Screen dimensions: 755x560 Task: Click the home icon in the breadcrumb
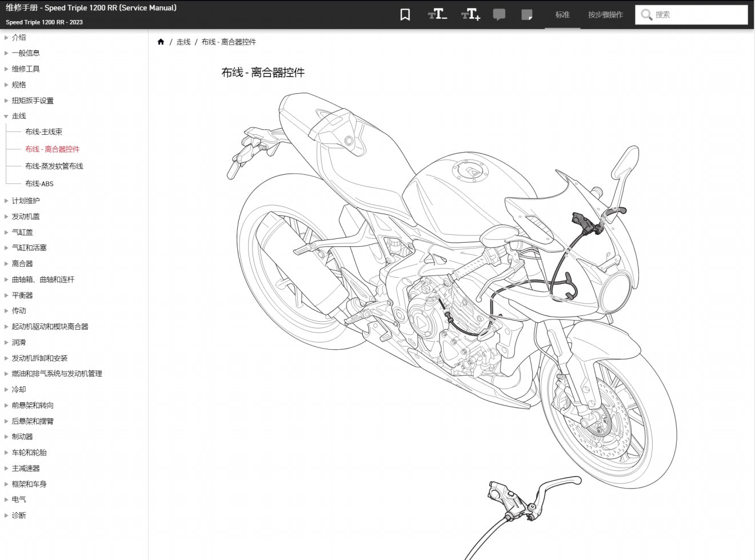[161, 42]
